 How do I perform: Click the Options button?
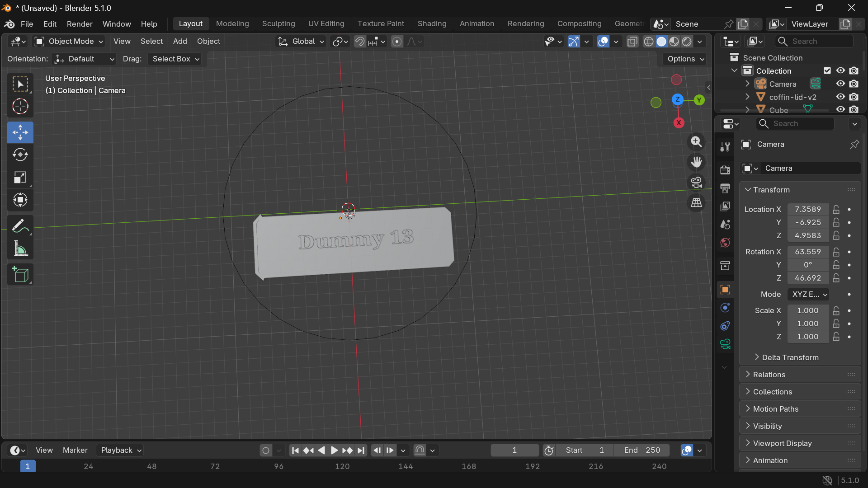(685, 59)
